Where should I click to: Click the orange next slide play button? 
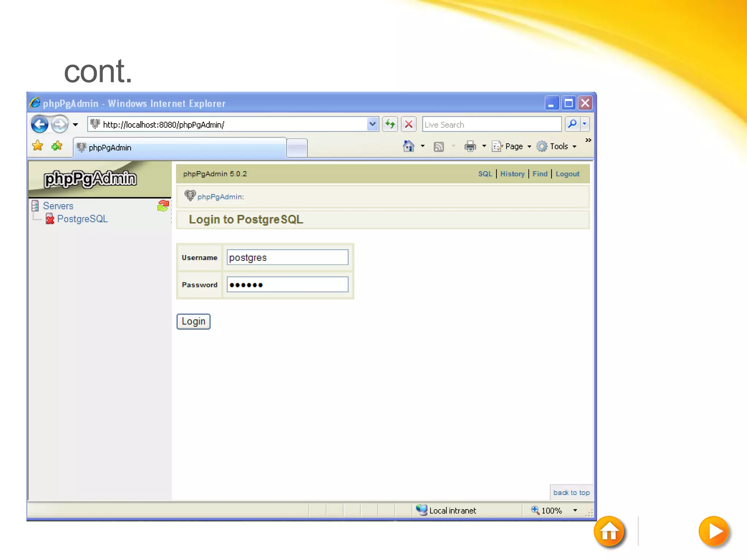click(714, 532)
